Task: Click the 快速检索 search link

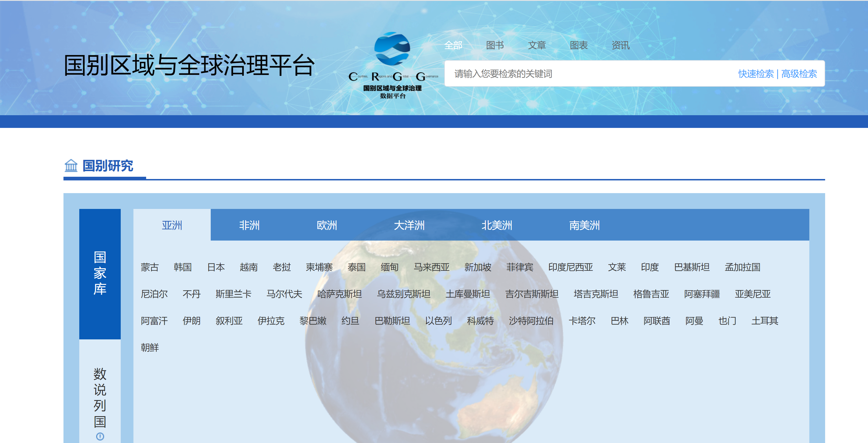Action: point(756,73)
